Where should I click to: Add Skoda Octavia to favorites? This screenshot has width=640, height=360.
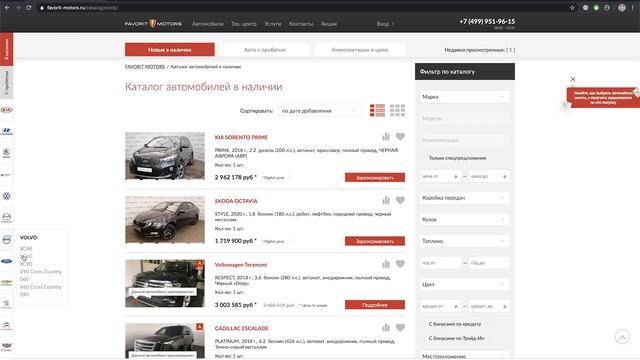click(x=400, y=200)
